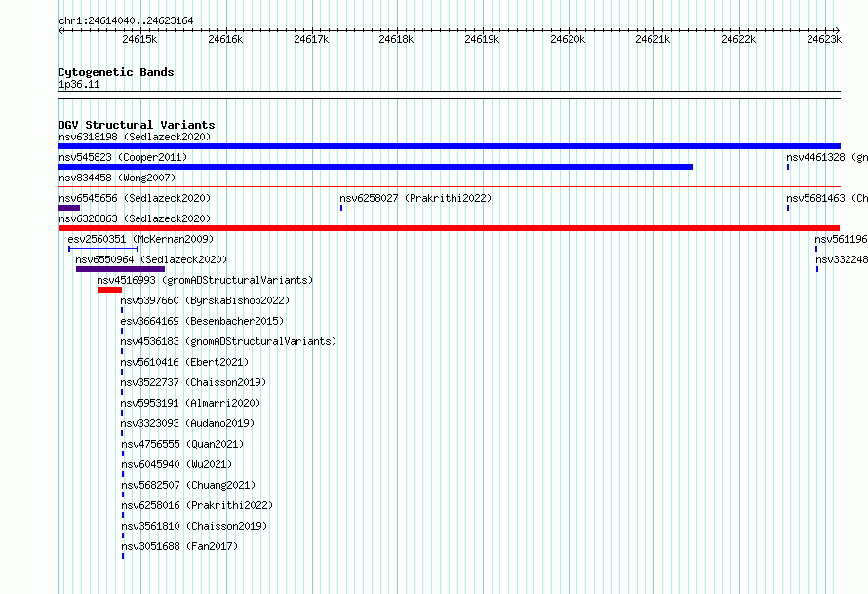Click the nsv5610416 (Ebert2021) label

pos(184,362)
